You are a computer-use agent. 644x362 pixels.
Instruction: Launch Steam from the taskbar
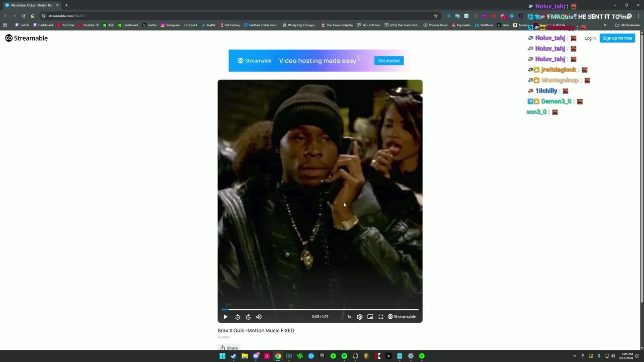[x=233, y=356]
